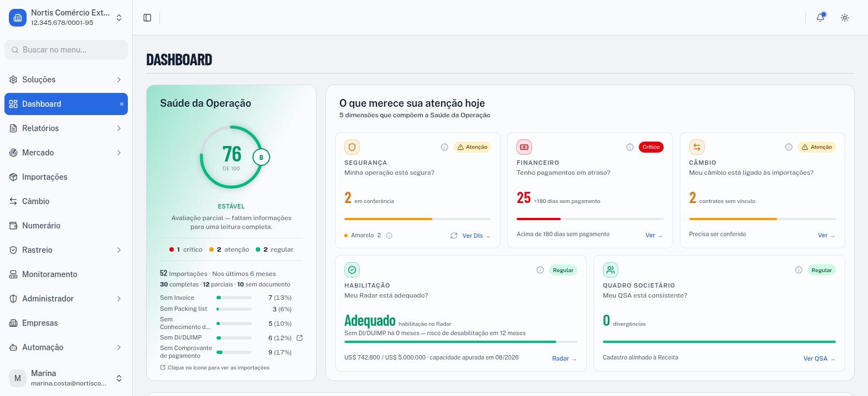Open Monitoramento from the sidebar
The height and width of the screenshot is (396, 868).
click(66, 274)
